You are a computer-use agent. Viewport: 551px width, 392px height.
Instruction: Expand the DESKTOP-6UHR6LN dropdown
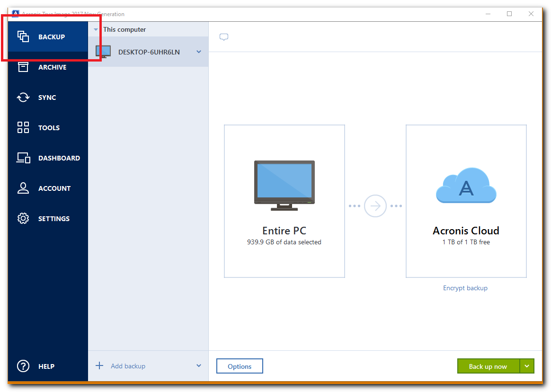(198, 52)
